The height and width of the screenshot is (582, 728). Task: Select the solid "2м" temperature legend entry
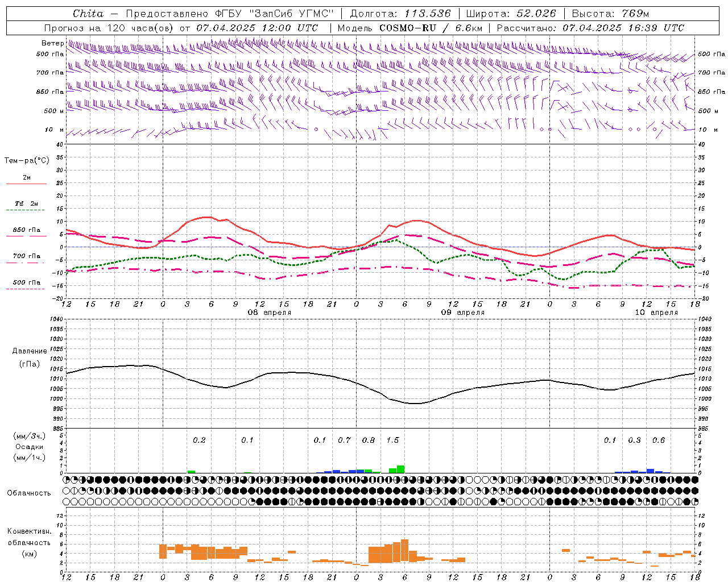27,178
